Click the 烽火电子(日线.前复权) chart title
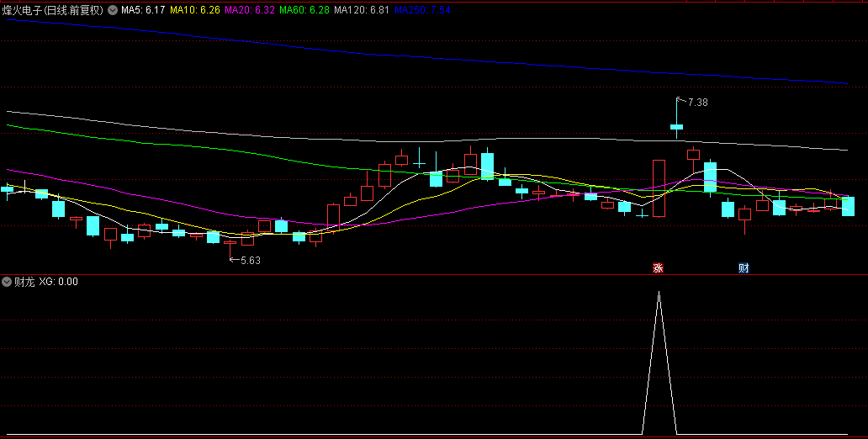Viewport: 868px width, 439px height. pos(53,10)
